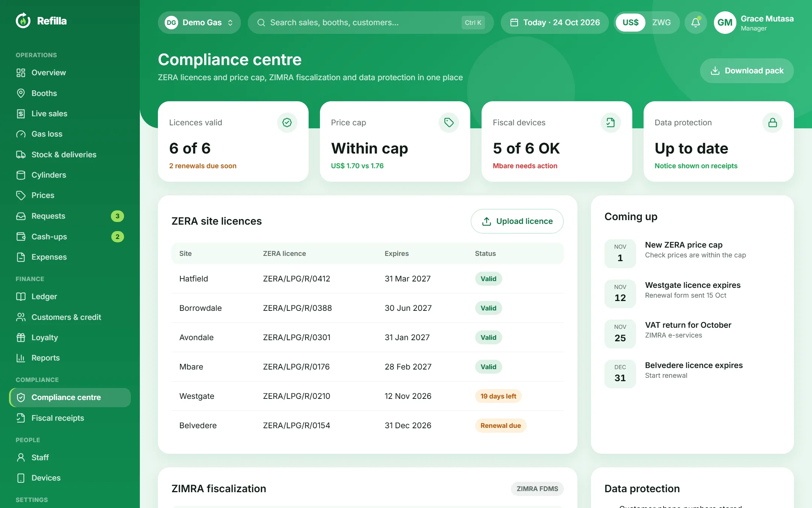This screenshot has height=508, width=812.
Task: Open Customers & credit
Action: tap(70, 317)
